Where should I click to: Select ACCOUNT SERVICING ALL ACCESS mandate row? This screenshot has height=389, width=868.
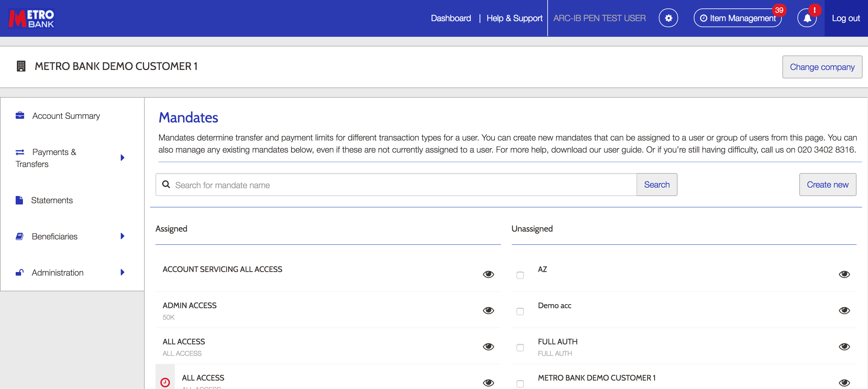click(x=328, y=274)
